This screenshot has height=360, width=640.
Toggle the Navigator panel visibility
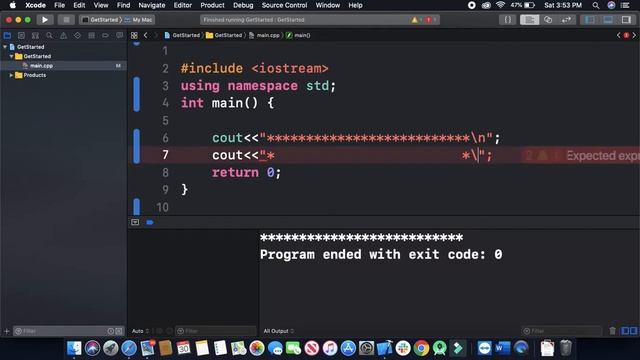tap(589, 20)
